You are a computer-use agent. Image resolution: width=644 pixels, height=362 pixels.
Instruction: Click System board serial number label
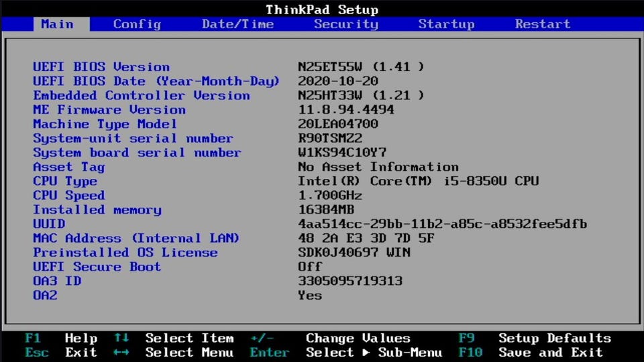(137, 153)
